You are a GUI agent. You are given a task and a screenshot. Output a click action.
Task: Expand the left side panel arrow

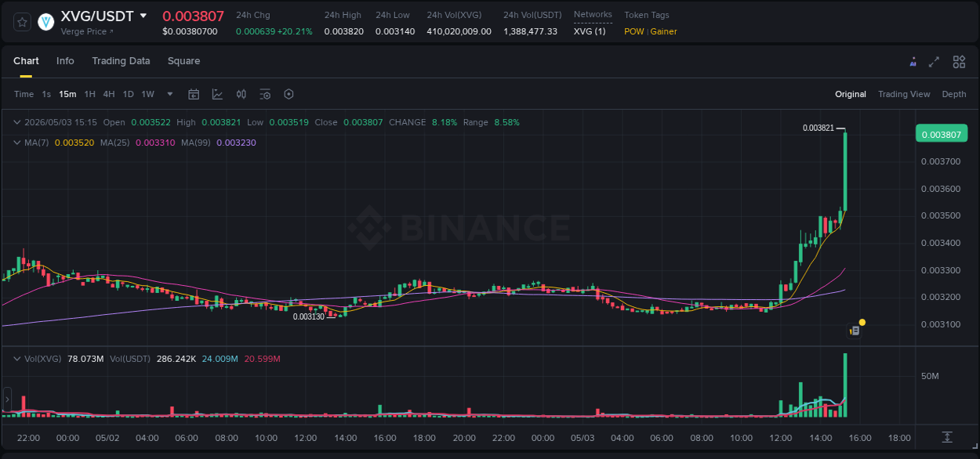pyautogui.click(x=7, y=399)
